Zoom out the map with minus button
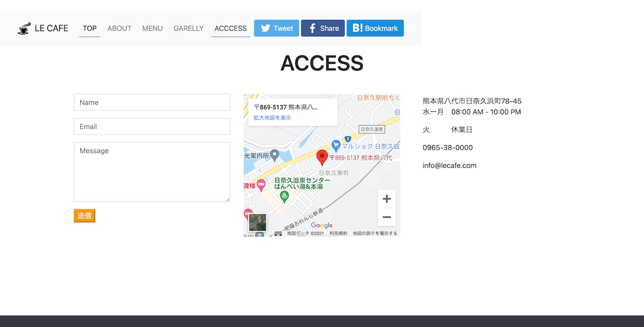 [387, 217]
